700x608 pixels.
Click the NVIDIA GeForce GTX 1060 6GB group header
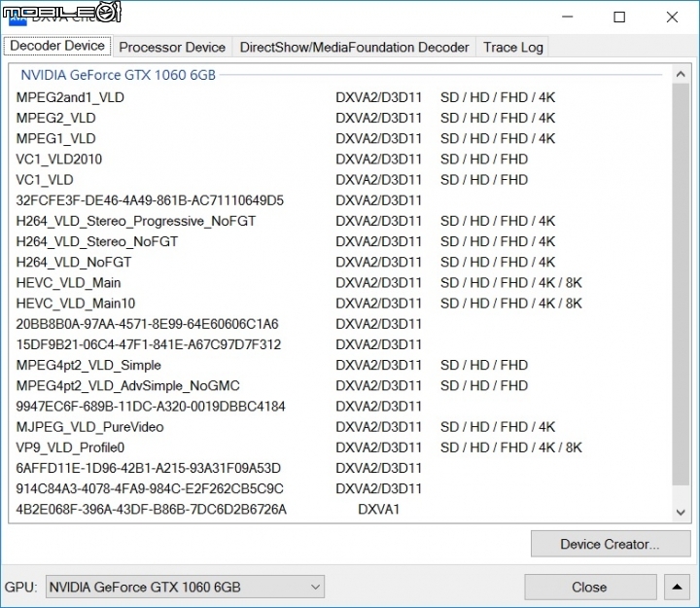pos(119,75)
